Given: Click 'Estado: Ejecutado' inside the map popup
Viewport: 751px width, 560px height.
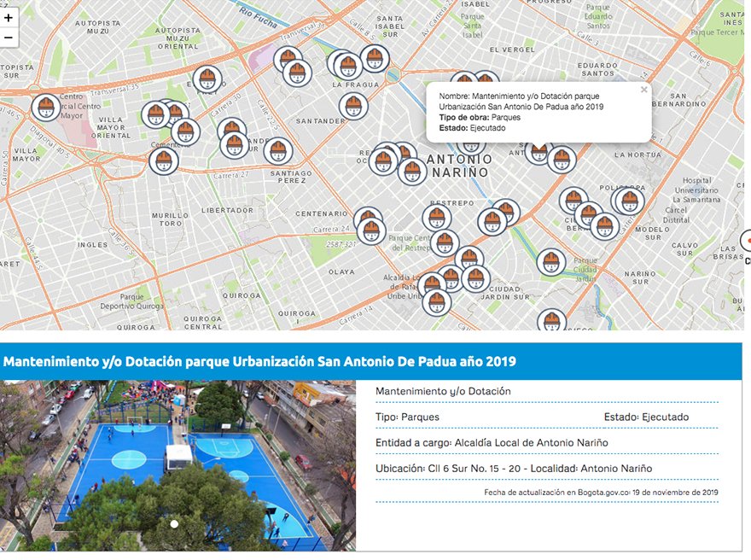Looking at the screenshot, I should pos(472,128).
